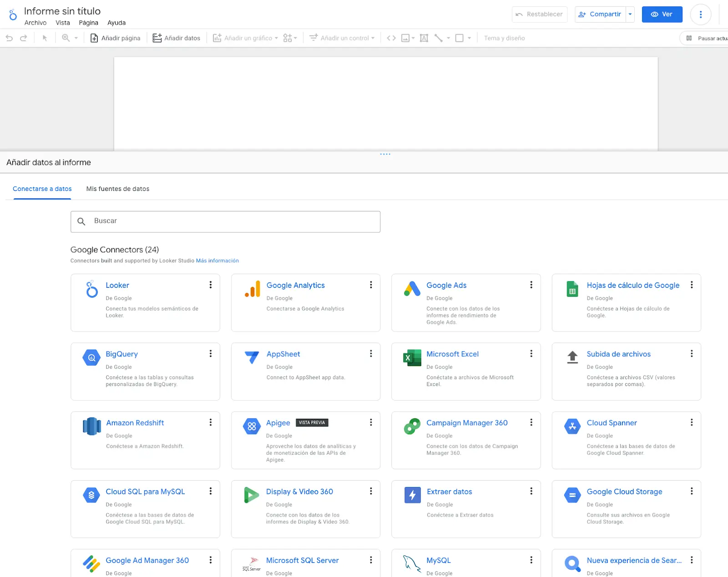
Task: Click the Apigee hexagon icon
Action: click(252, 426)
